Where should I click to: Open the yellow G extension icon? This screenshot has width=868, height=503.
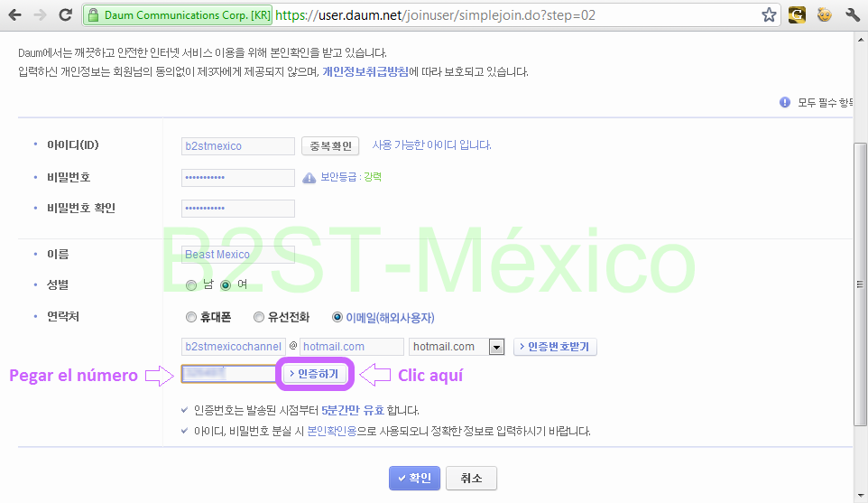[x=797, y=15]
